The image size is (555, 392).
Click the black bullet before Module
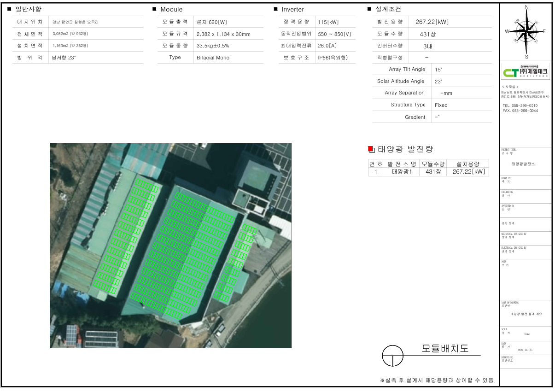pyautogui.click(x=154, y=9)
